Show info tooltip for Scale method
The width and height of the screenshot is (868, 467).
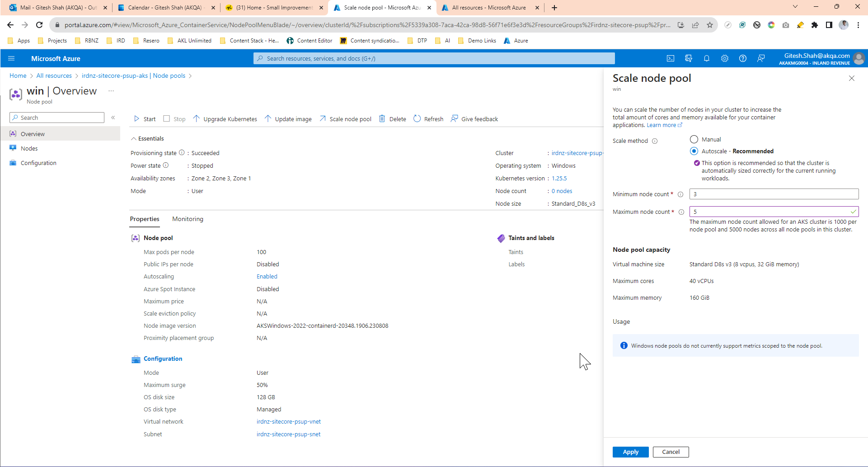pos(655,141)
